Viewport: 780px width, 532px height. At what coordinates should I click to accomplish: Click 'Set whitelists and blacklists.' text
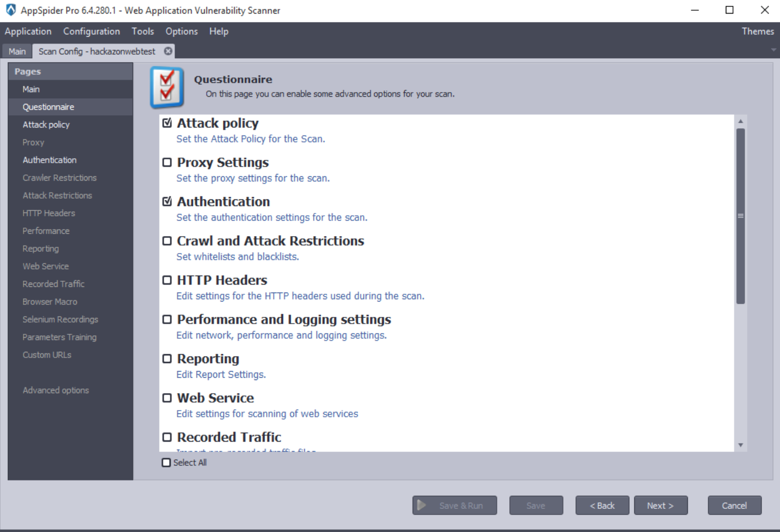tap(238, 257)
